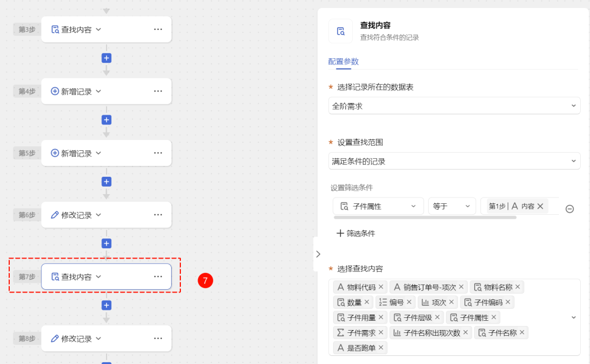Remove the 数量 tag
Screen dimensions: 590x364
tap(367, 302)
